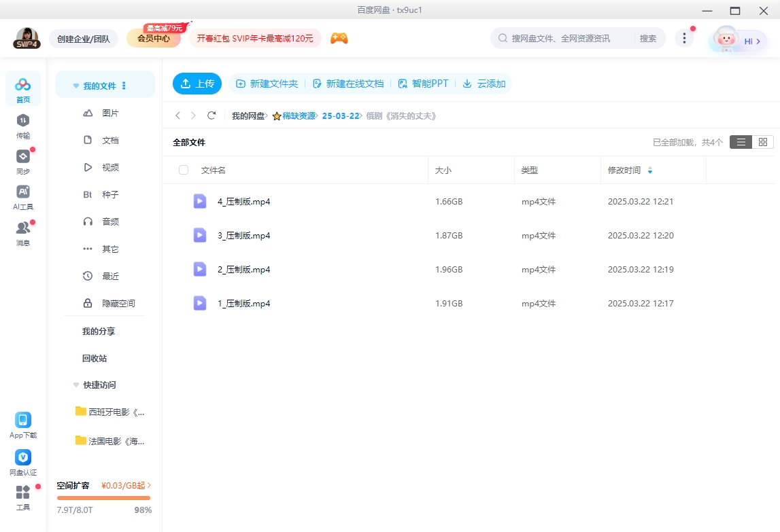Switch files to grid view
Image resolution: width=780 pixels, height=532 pixels.
click(x=762, y=142)
